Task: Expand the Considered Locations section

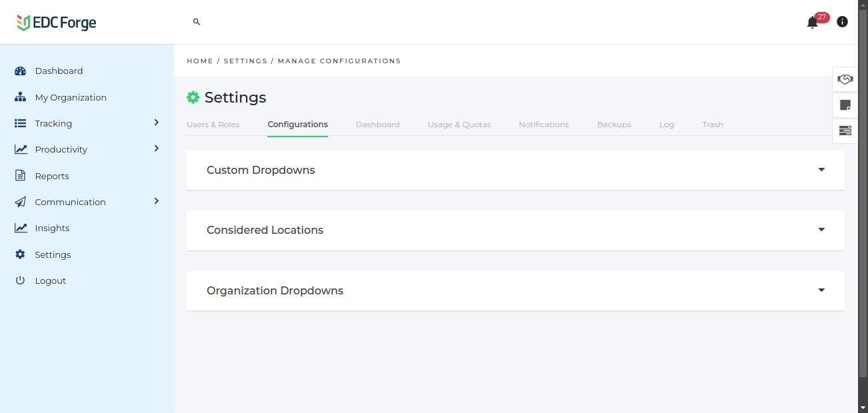Action: [x=821, y=230]
